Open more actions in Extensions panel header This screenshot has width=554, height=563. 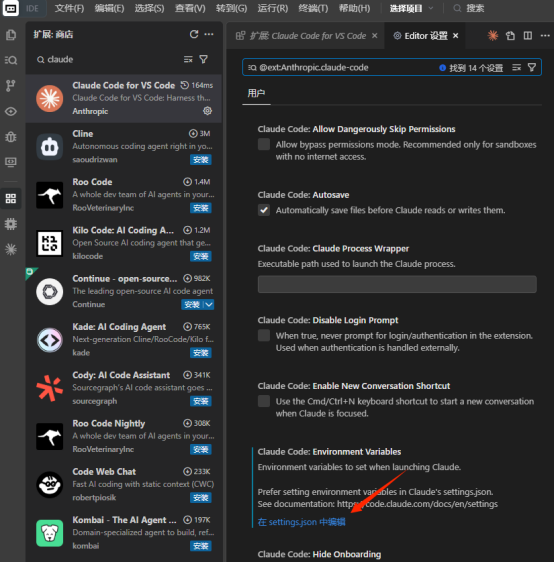[x=209, y=34]
